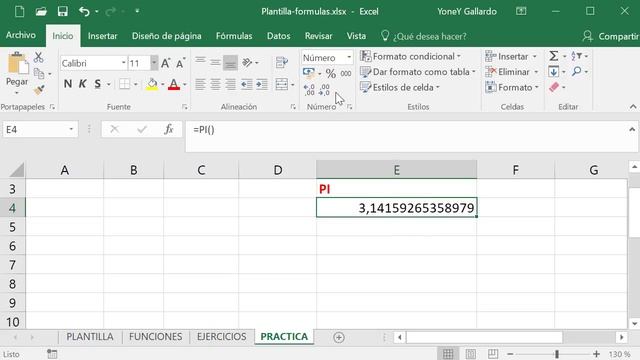Decrease font size with small A
This screenshot has width=640, height=360.
click(x=180, y=63)
